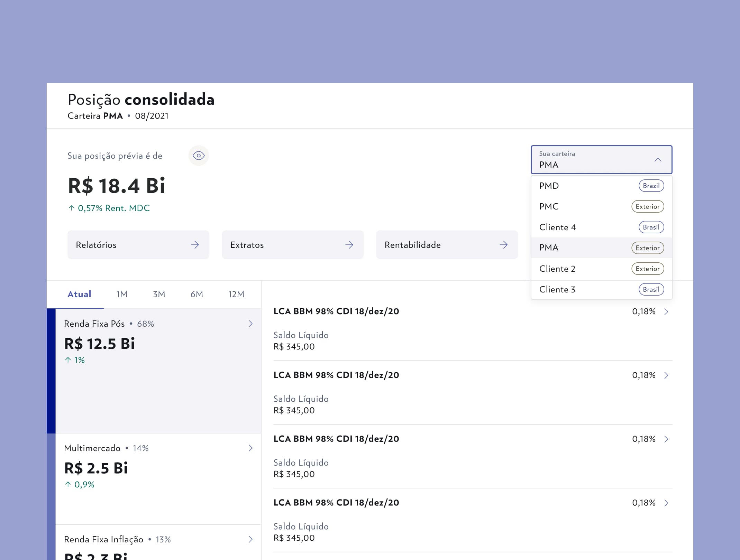The image size is (740, 560).
Task: Choose Cliente 2 portfolio
Action: (x=601, y=269)
